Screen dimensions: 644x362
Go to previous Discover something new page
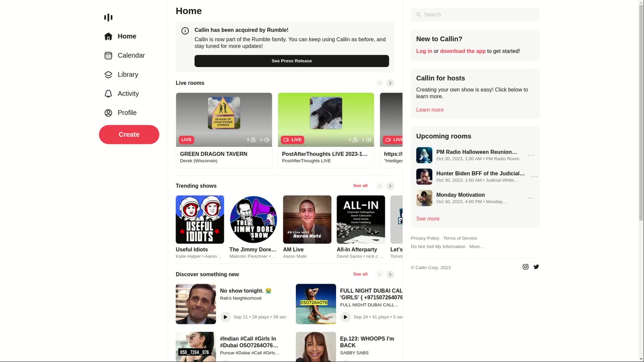(x=380, y=275)
